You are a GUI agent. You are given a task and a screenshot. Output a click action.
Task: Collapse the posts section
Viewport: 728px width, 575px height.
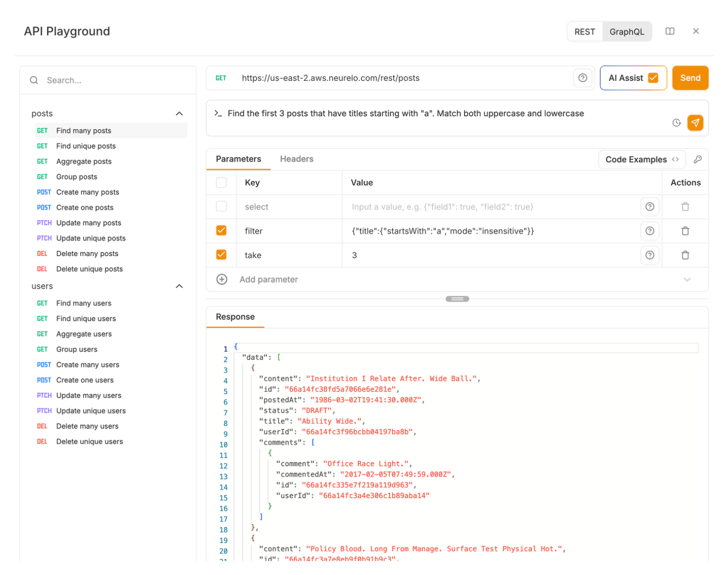pos(179,113)
